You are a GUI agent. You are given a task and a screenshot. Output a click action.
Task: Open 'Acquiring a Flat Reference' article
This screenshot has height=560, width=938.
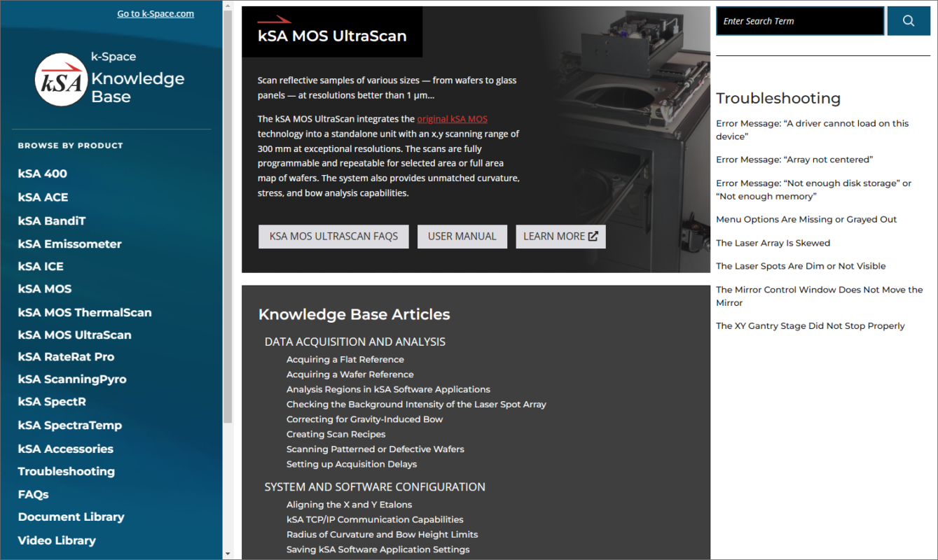point(345,359)
